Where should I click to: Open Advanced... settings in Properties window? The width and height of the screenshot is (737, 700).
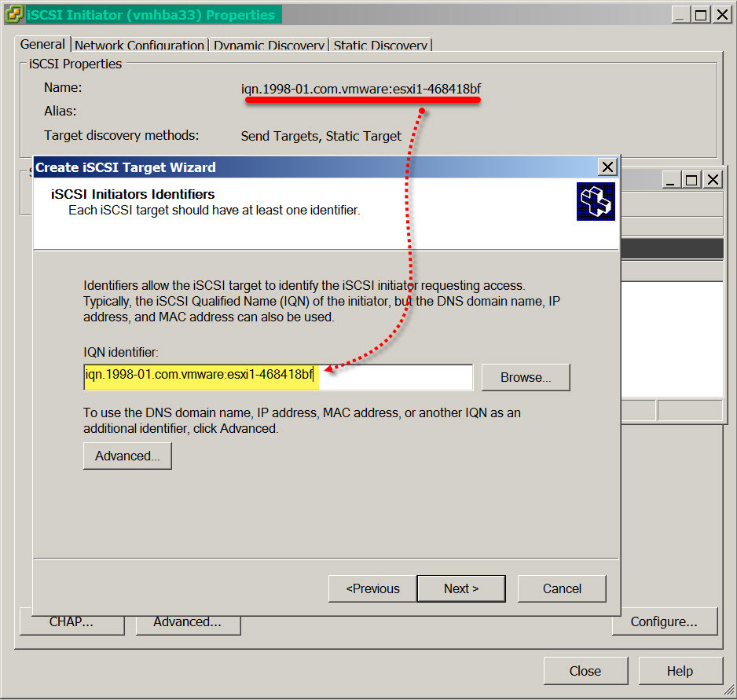tap(188, 622)
